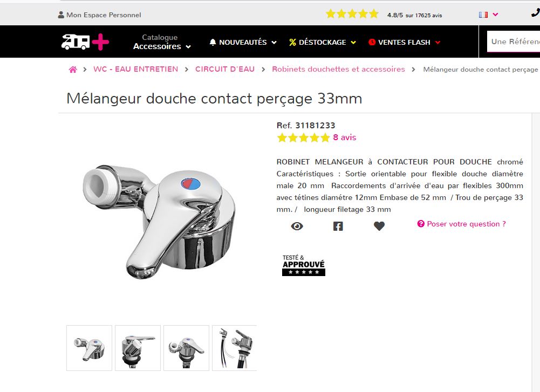The height and width of the screenshot is (392, 540).
Task: Click the user icon beside Mon Espace Personnel
Action: (x=61, y=15)
